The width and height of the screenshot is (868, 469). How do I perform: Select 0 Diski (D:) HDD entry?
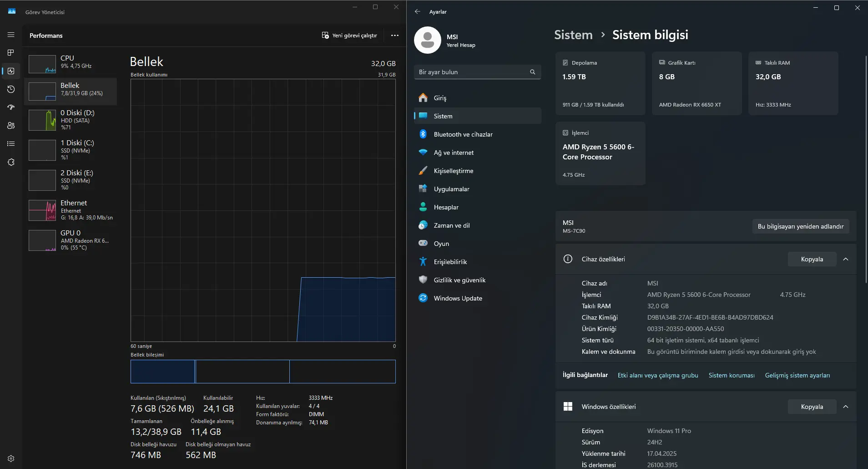[x=71, y=121]
